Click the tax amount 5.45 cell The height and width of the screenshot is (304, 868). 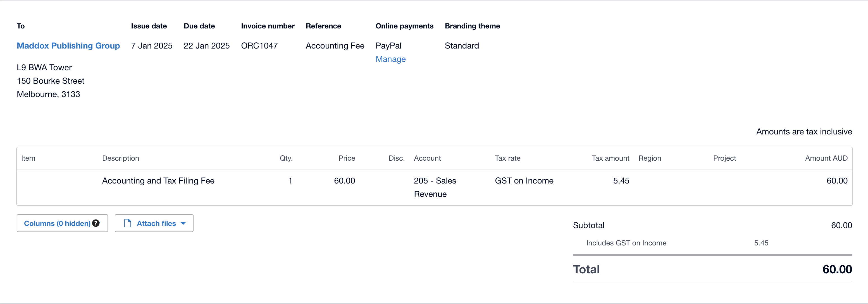coord(621,181)
